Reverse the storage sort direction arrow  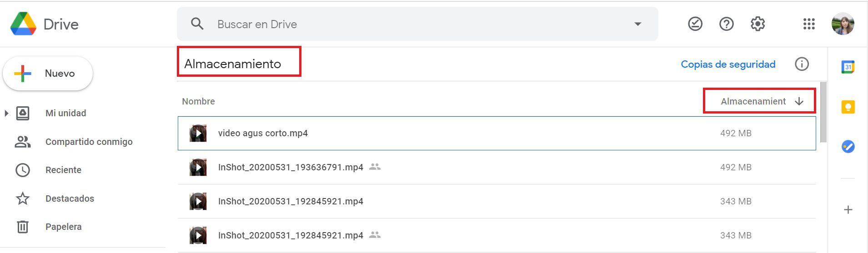coord(799,101)
